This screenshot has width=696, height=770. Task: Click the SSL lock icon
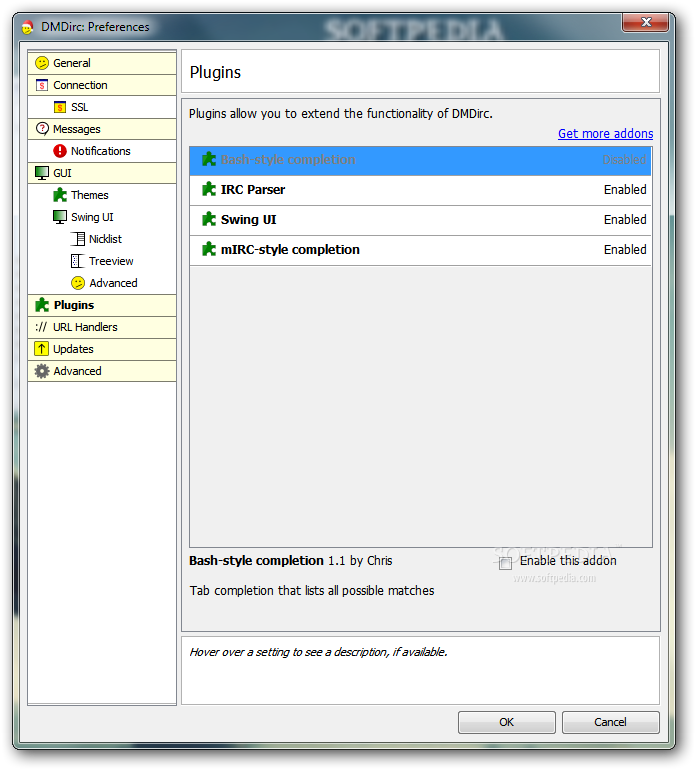(x=60, y=107)
